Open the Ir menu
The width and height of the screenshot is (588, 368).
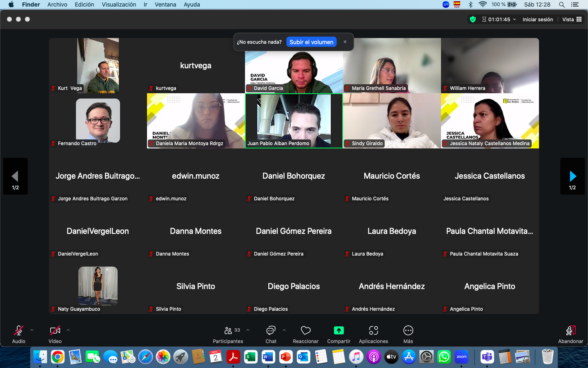[x=145, y=4]
